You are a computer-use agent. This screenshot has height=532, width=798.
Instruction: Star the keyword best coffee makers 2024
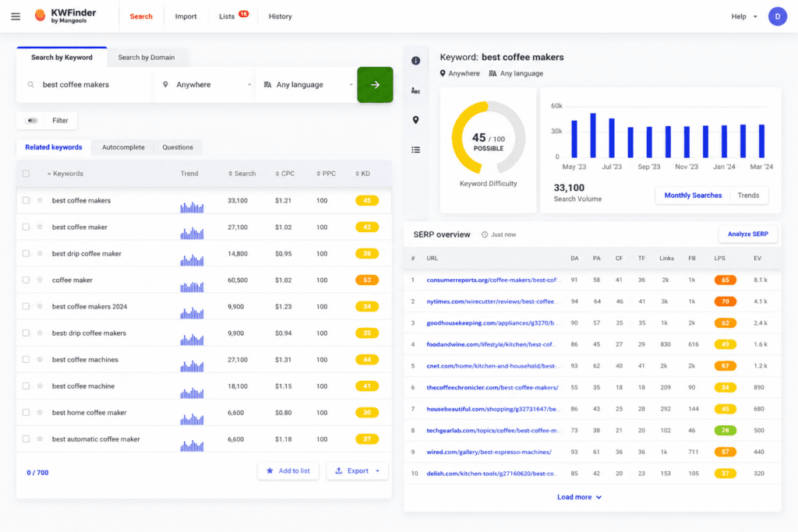click(40, 306)
